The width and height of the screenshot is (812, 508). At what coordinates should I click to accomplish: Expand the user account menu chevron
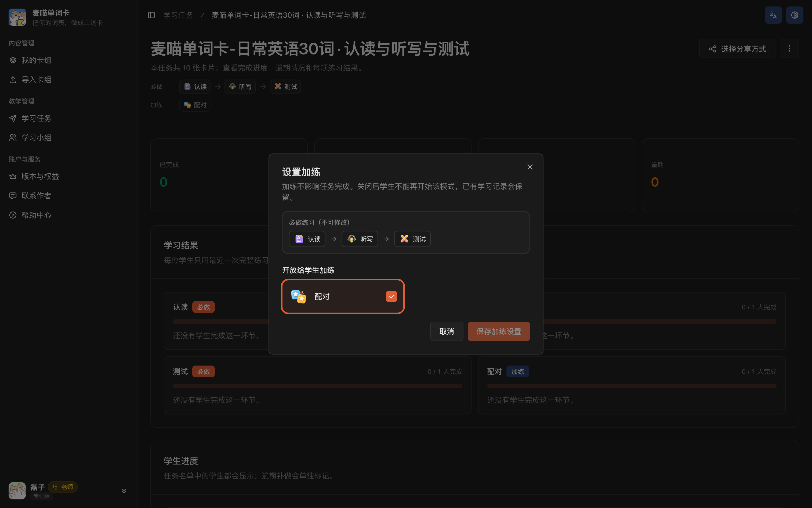[x=124, y=491]
